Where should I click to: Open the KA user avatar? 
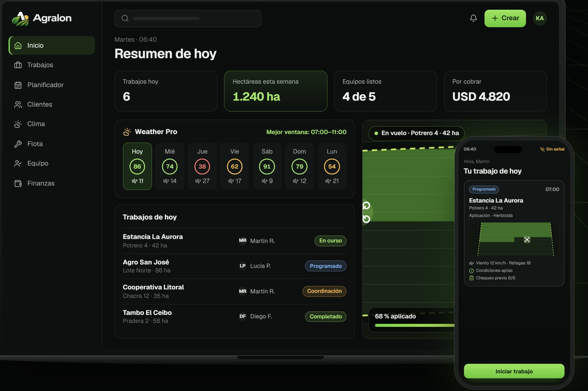[540, 18]
